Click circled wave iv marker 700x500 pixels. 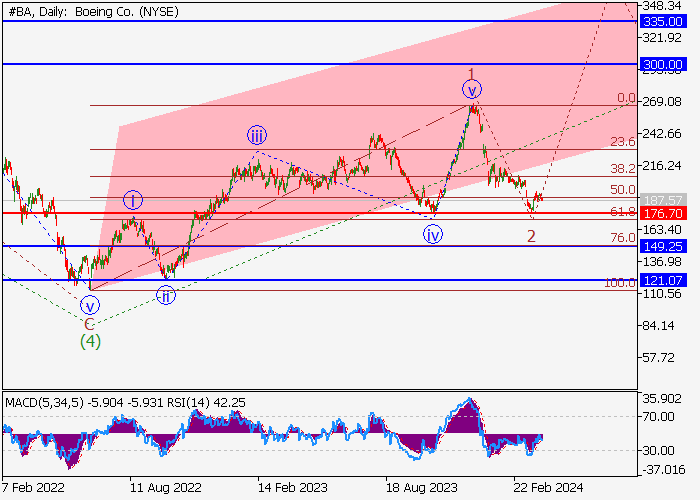pyautogui.click(x=433, y=234)
